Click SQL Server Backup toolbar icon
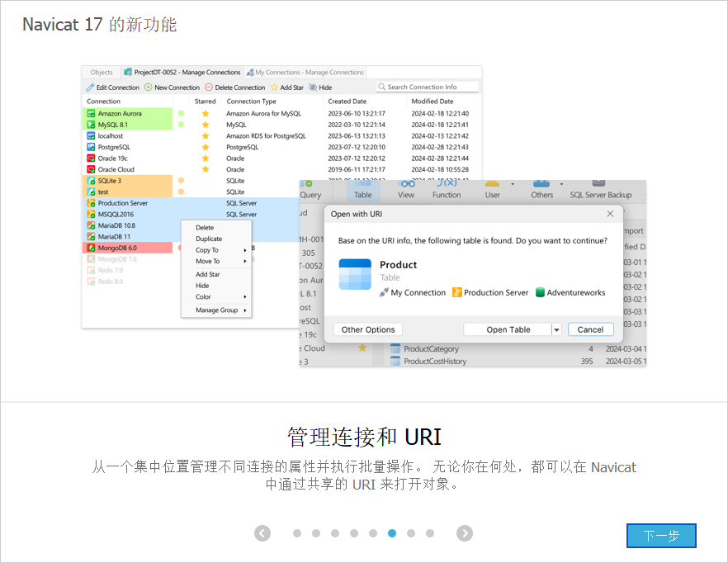The height and width of the screenshot is (563, 728). point(600,191)
